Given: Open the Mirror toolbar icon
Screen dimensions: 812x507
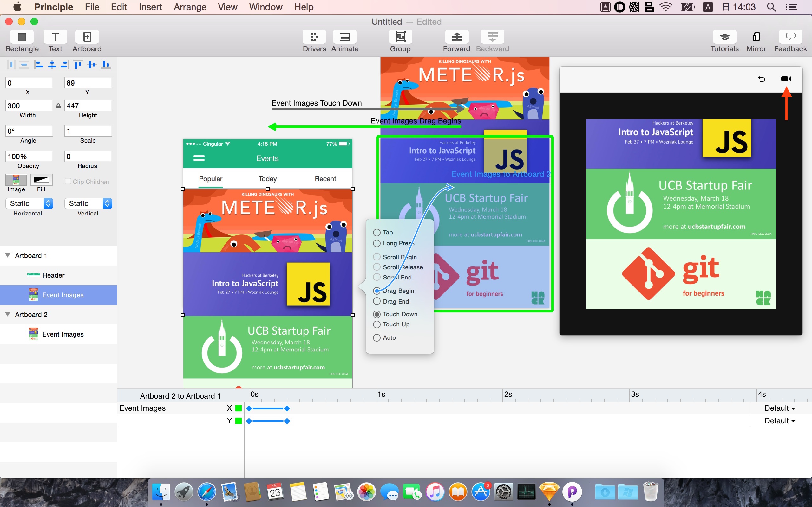Looking at the screenshot, I should pyautogui.click(x=756, y=37).
